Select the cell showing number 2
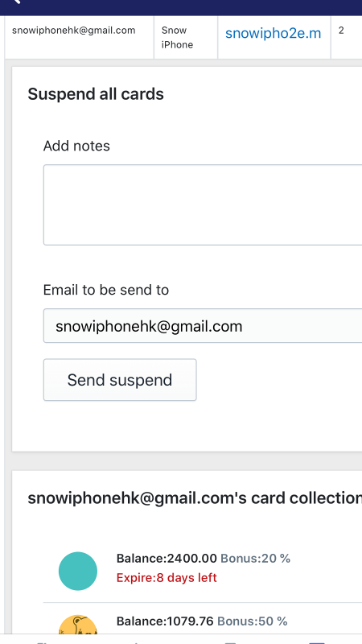This screenshot has width=362, height=644. coord(346,37)
